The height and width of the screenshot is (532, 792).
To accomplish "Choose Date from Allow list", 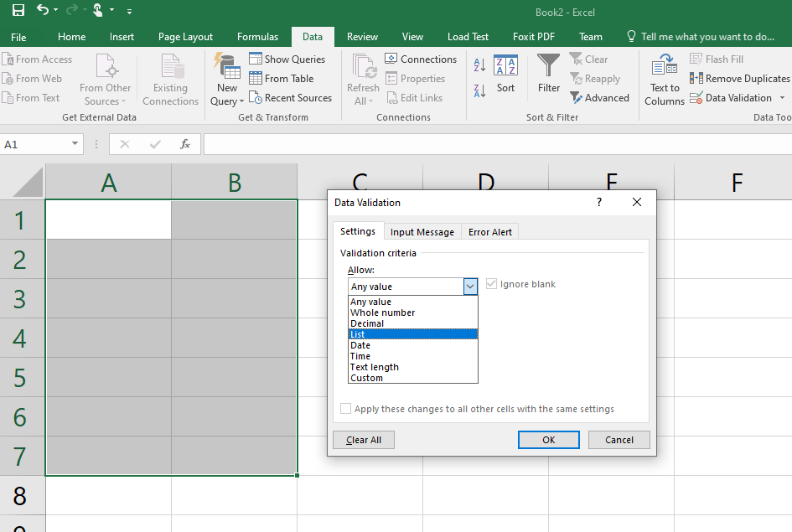I will pos(412,345).
